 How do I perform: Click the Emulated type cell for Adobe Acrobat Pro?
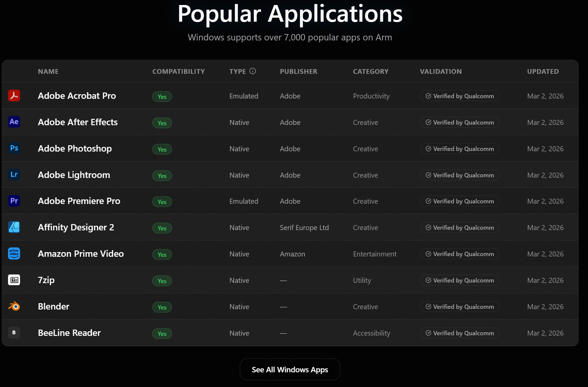pyautogui.click(x=244, y=96)
